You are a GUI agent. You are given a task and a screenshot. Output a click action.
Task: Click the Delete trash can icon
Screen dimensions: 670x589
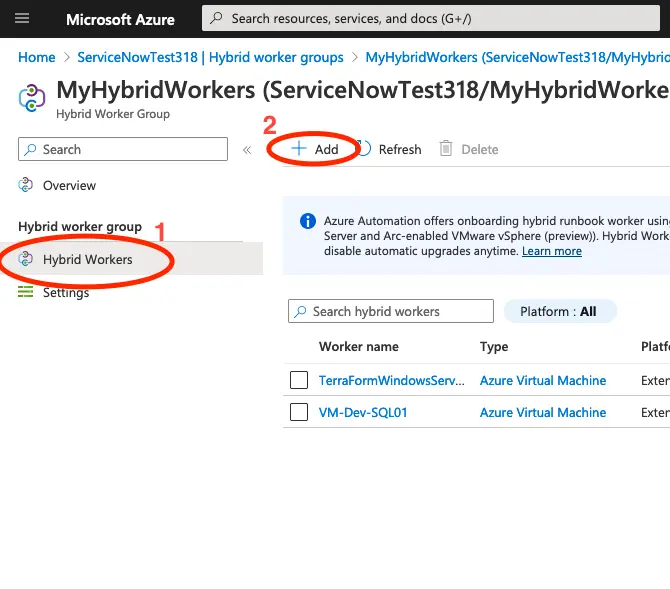coord(446,149)
